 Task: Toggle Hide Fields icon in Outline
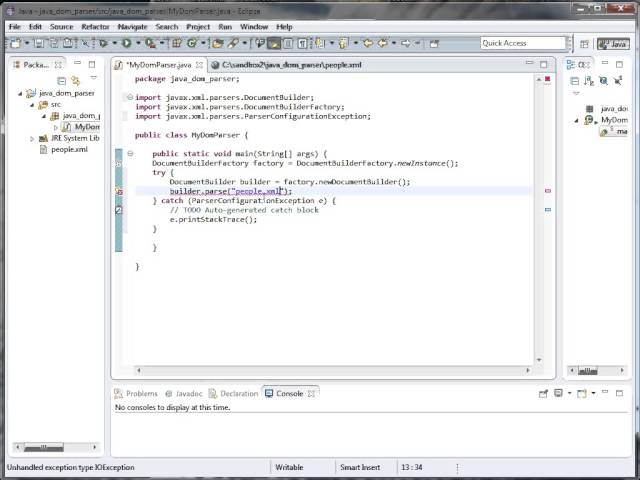tap(604, 81)
